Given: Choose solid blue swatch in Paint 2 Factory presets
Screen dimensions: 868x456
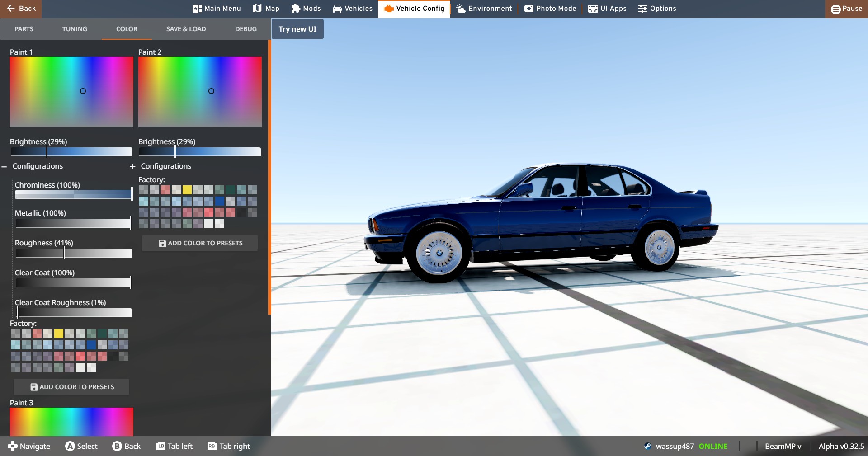Looking at the screenshot, I should point(220,201).
